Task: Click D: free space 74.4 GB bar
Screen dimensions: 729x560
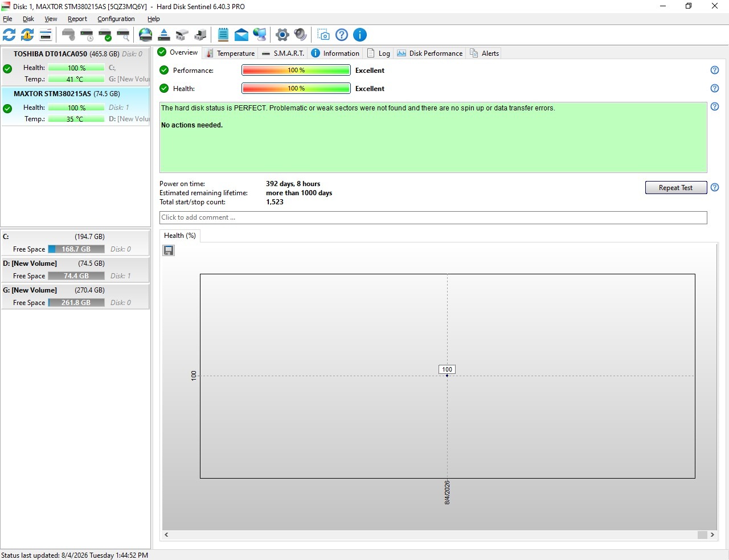Action: [x=76, y=275]
